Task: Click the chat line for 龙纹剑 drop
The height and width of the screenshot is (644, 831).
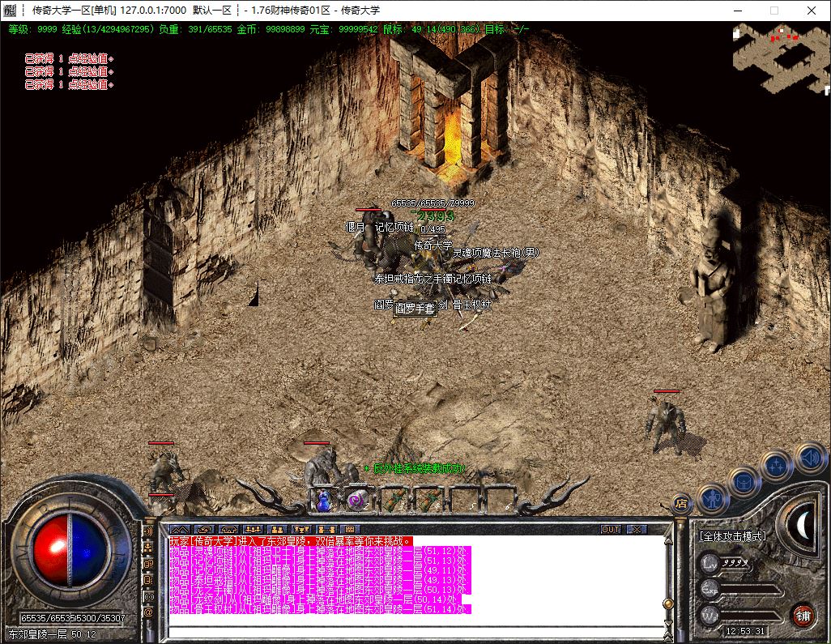Action: tap(315, 599)
